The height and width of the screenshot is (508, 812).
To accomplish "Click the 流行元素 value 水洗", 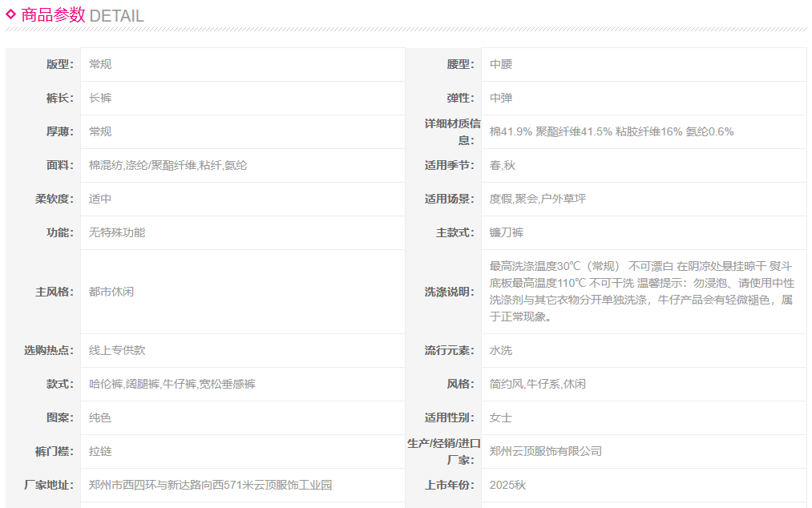I will (x=501, y=350).
